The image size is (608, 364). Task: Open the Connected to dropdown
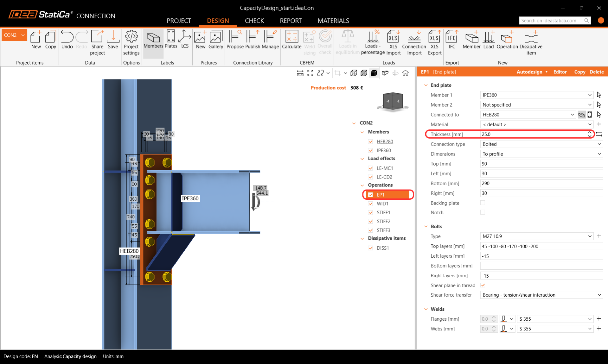click(x=528, y=115)
